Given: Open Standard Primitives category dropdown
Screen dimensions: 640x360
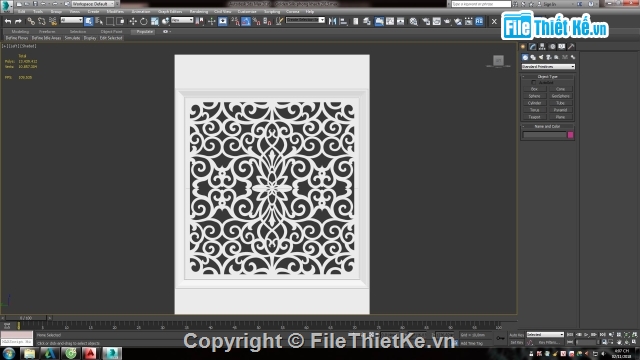Looking at the screenshot, I should [x=548, y=67].
